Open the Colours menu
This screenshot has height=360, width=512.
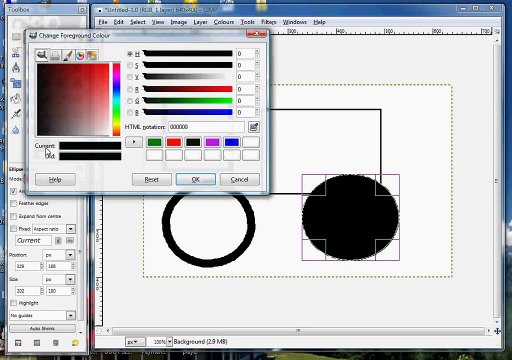(x=224, y=22)
